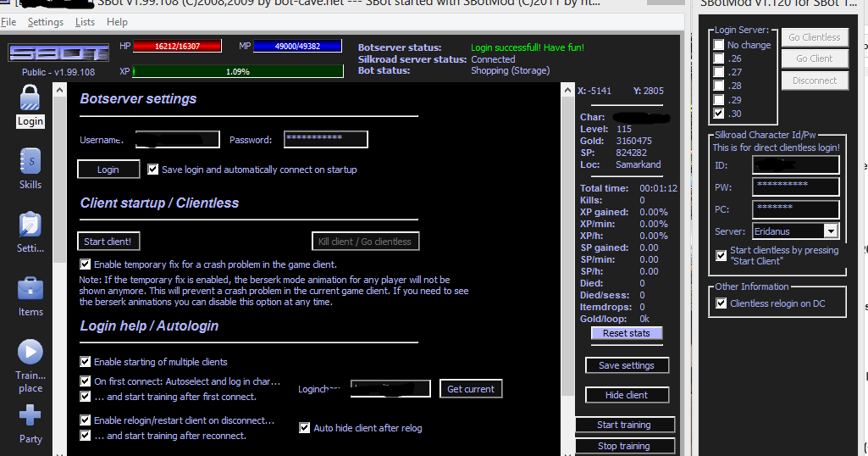Click the Loginchar name field
868x456 pixels.
coord(390,389)
